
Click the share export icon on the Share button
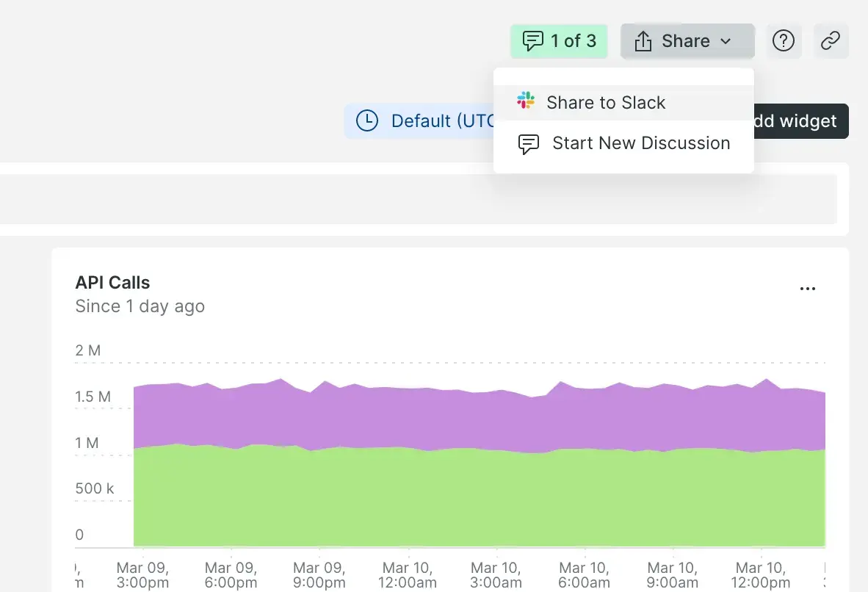(x=643, y=41)
